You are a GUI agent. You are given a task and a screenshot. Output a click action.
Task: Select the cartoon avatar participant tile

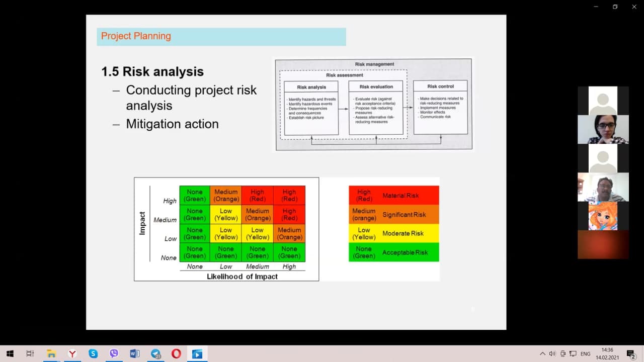coord(603,216)
